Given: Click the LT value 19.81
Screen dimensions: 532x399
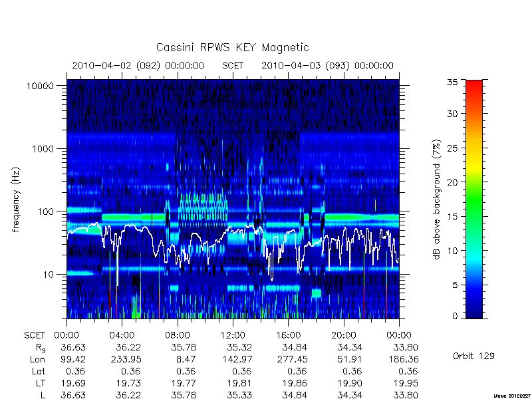Looking at the screenshot, I should click(239, 383).
